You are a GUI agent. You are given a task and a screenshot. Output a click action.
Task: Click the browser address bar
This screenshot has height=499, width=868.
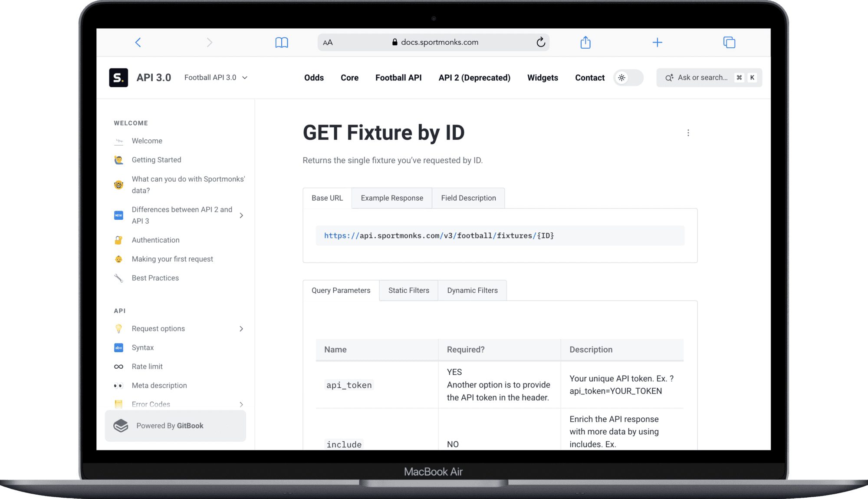click(x=433, y=42)
